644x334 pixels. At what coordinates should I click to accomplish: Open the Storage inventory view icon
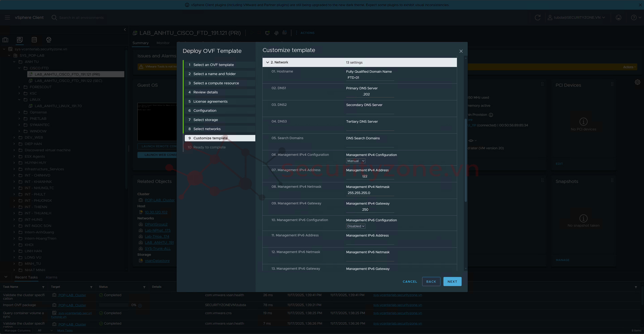pyautogui.click(x=34, y=40)
